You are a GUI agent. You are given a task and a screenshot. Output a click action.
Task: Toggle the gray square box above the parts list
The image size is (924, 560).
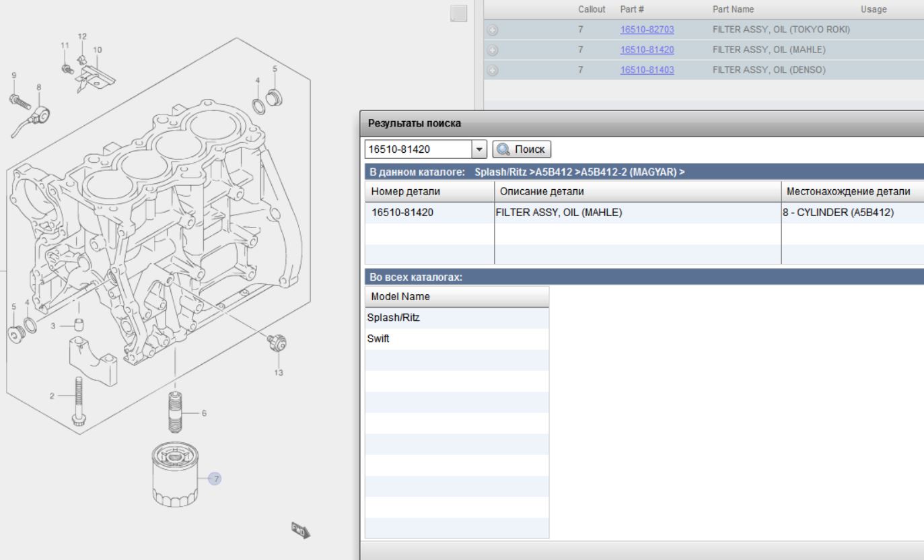tap(458, 13)
